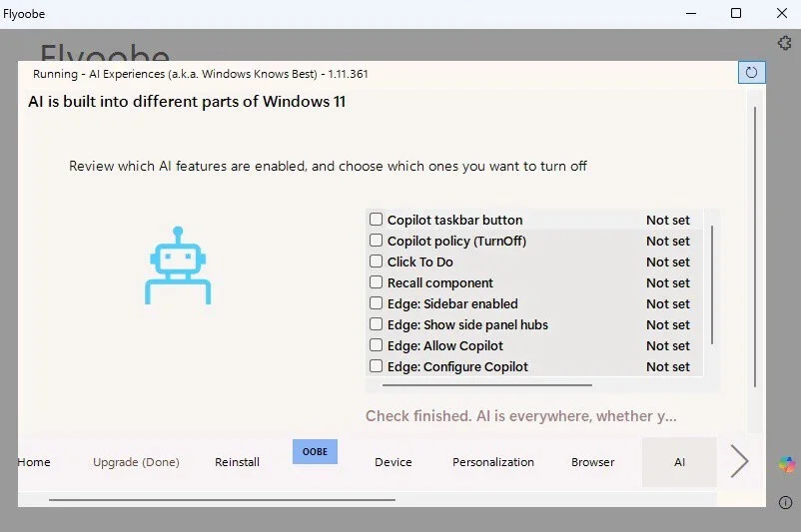Click 'Not set' beside Copilot taskbar button
This screenshot has width=801, height=532.
[x=668, y=220]
